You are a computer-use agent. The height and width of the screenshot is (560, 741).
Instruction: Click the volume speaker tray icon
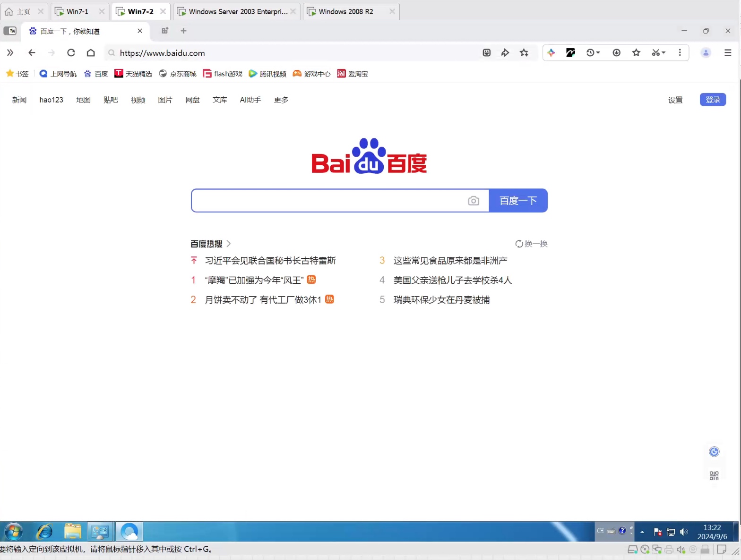pos(684,532)
